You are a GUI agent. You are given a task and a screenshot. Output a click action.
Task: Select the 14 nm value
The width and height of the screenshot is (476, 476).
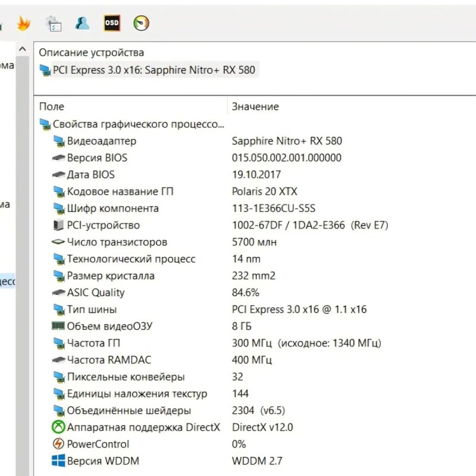[x=246, y=259]
